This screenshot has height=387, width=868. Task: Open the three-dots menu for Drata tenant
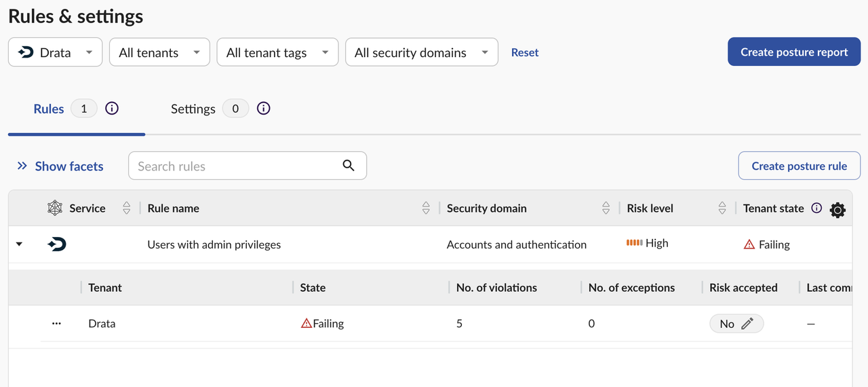tap(57, 324)
